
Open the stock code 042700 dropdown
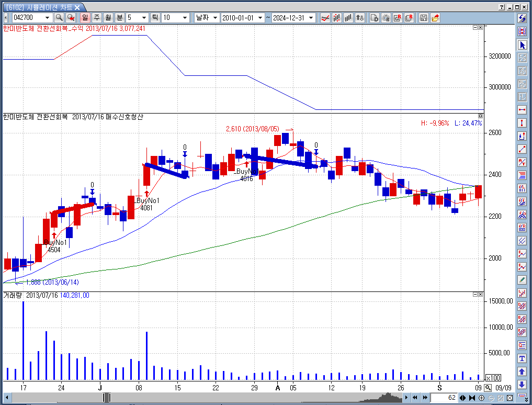point(48,18)
